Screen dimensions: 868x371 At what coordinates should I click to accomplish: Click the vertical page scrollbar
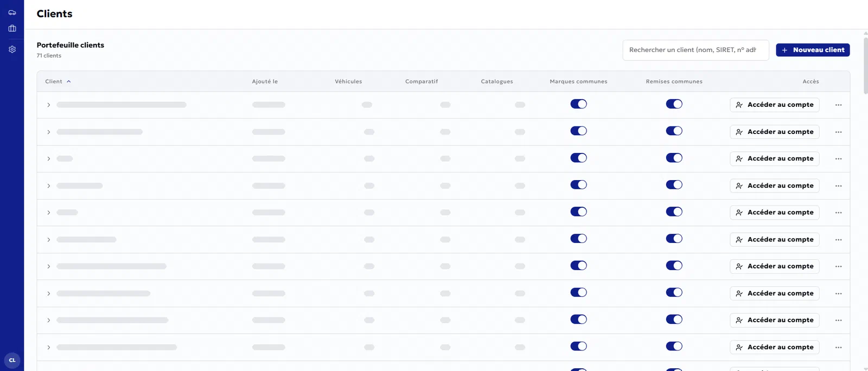pos(865,65)
